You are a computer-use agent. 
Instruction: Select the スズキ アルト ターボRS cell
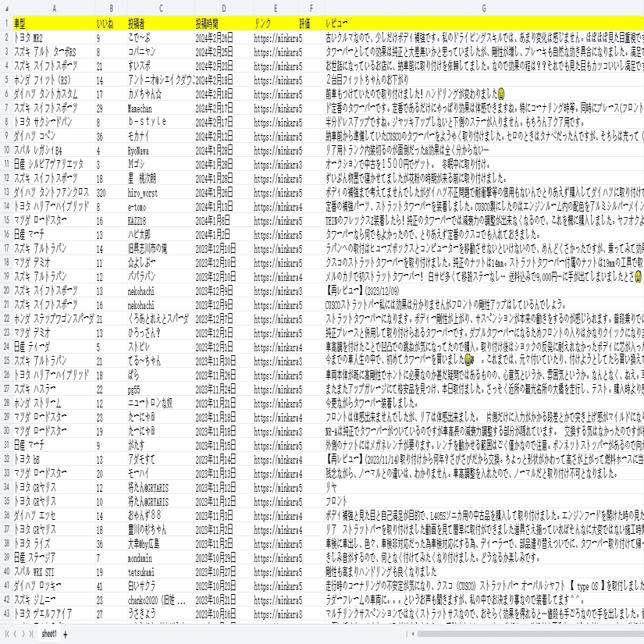coord(54,52)
